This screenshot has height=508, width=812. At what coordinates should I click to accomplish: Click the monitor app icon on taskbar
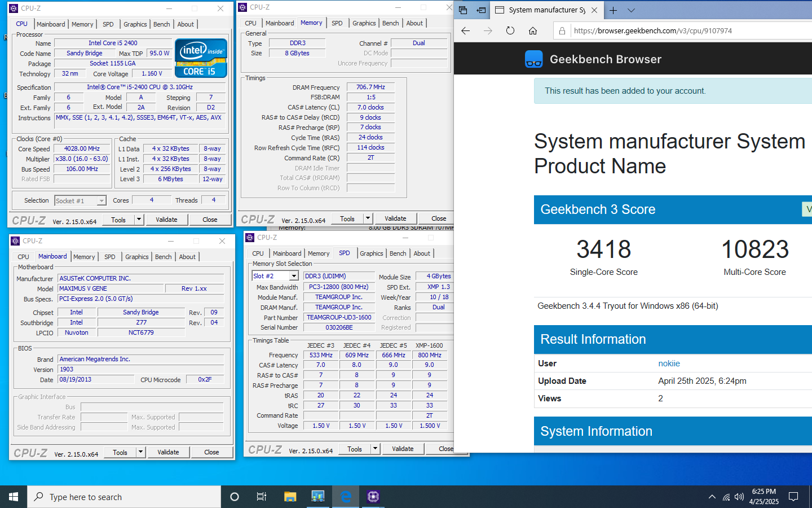coord(318,497)
